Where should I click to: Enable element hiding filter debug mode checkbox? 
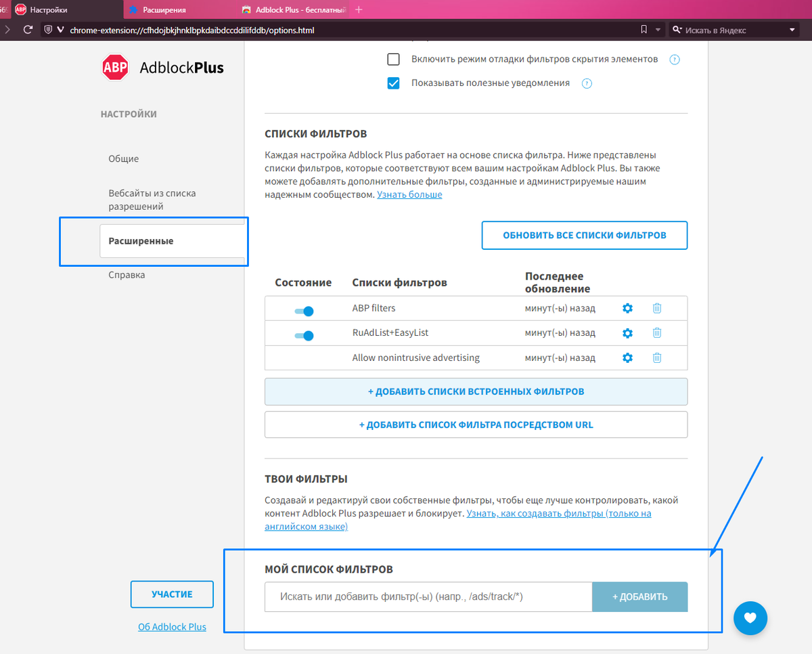click(x=393, y=60)
